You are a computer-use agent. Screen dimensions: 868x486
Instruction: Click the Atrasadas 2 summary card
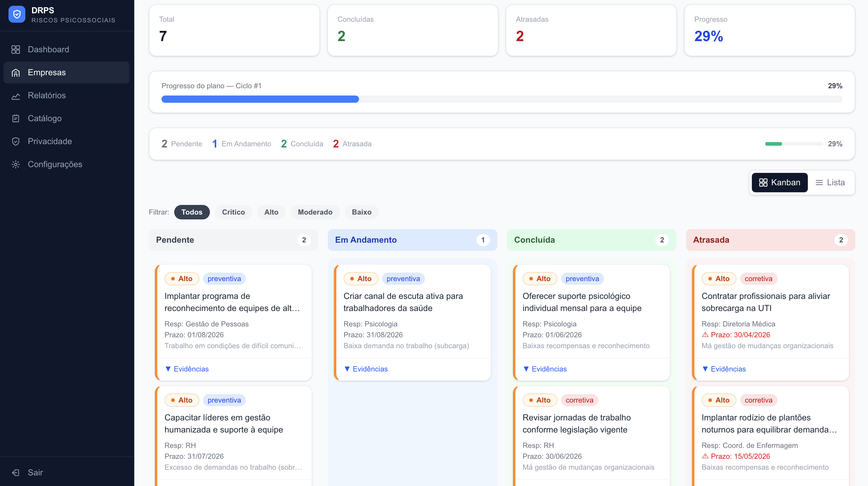pos(591,30)
